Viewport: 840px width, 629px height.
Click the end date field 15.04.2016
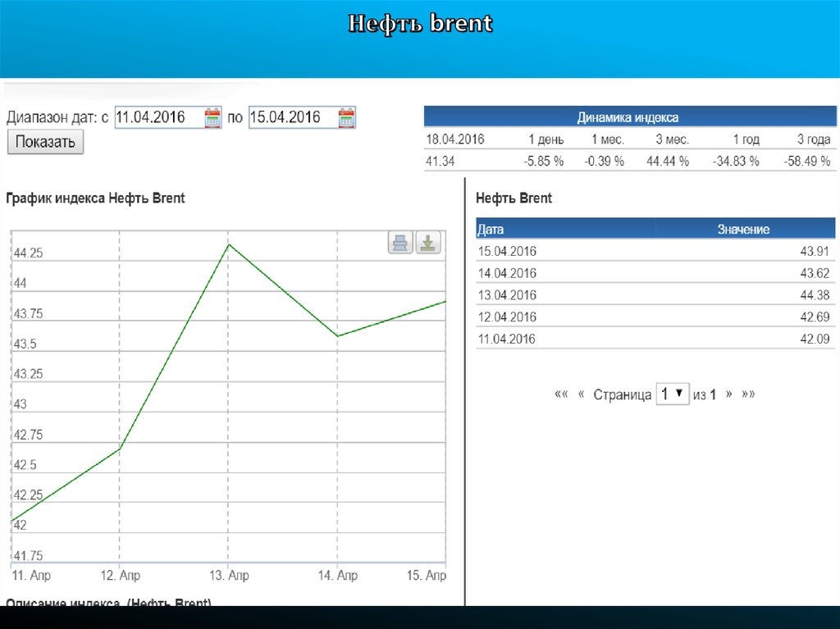coord(291,117)
